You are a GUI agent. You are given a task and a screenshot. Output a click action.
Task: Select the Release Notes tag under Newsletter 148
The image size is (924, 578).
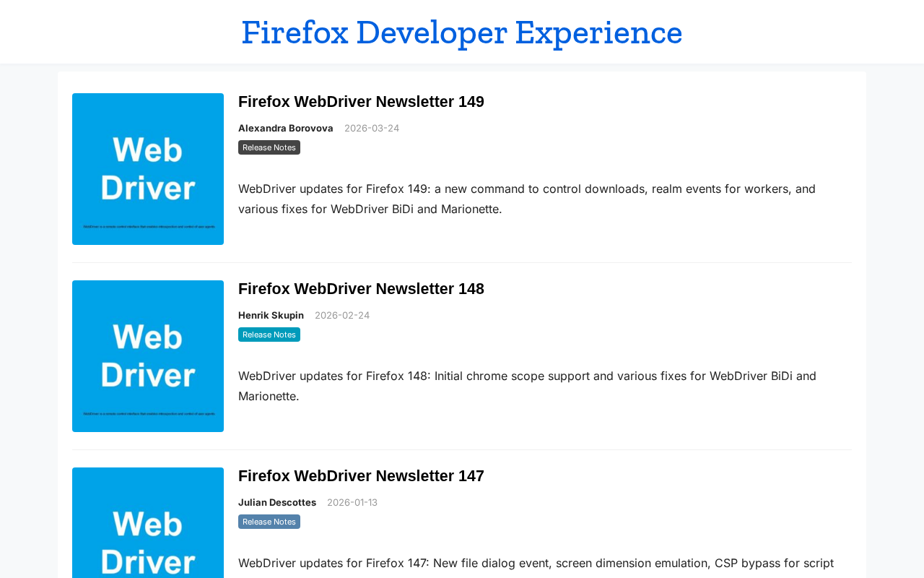pos(269,335)
